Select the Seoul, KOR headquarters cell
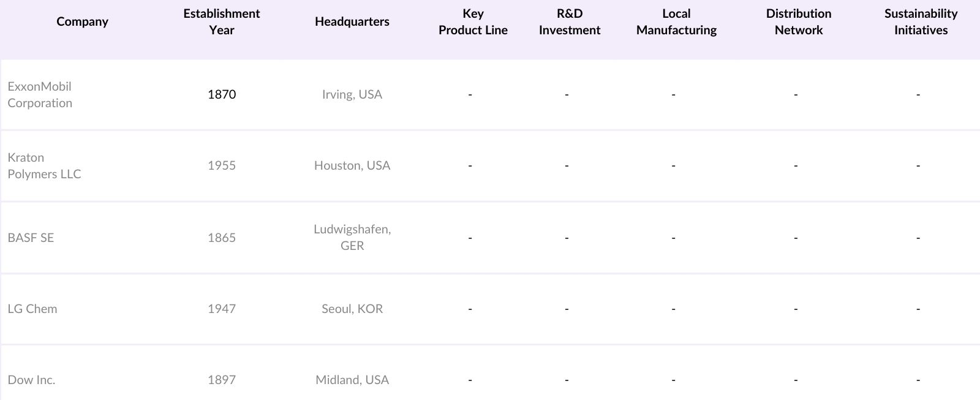The image size is (980, 400). click(352, 309)
